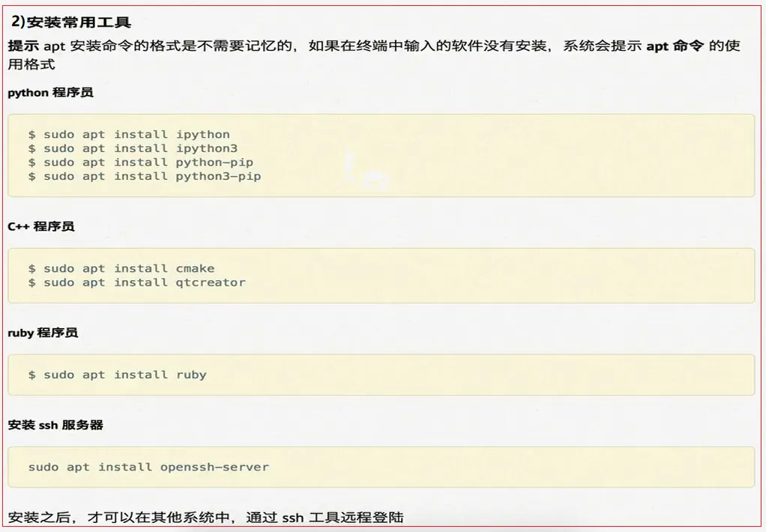Click the bold "apt 命令" text in the hint

(675, 46)
